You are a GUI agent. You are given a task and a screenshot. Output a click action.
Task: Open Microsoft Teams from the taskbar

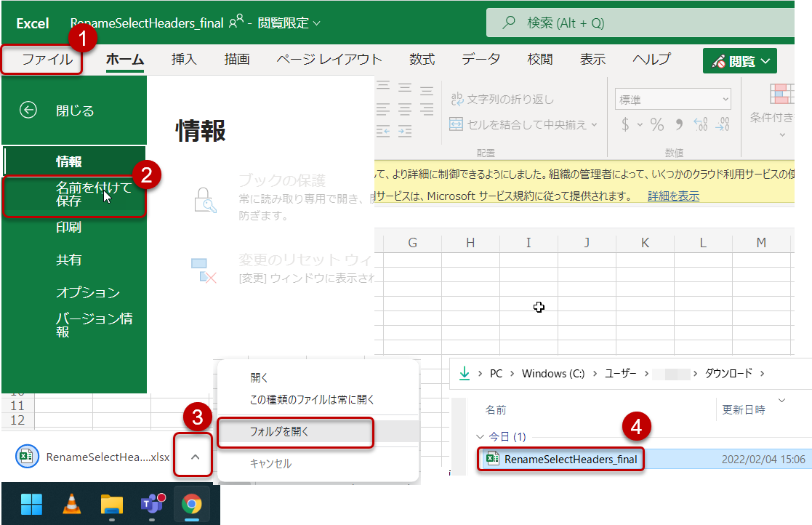152,504
